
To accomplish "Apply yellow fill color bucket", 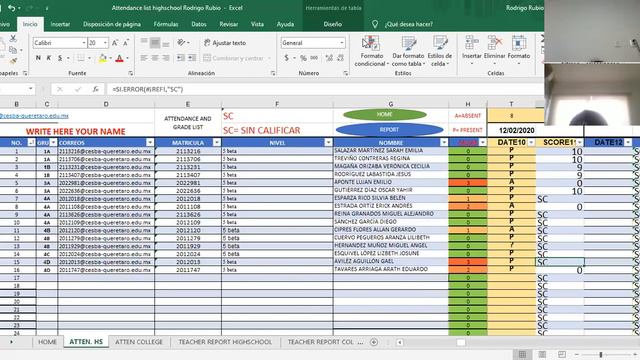I will (x=103, y=58).
